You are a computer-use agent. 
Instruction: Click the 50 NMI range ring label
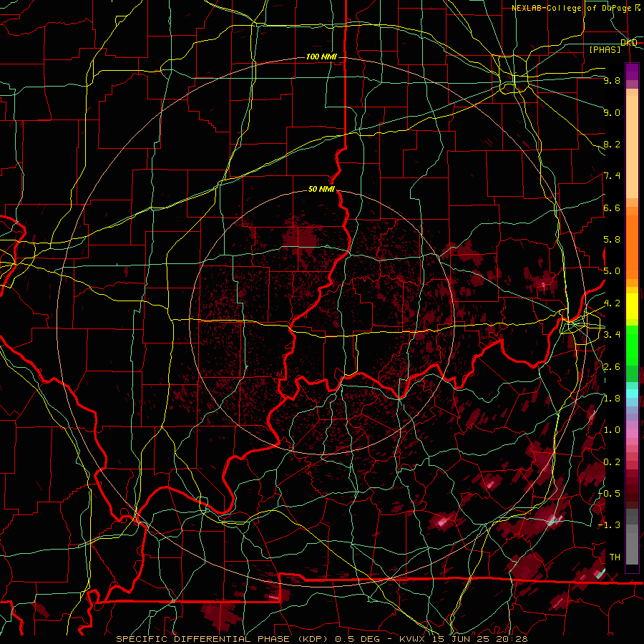[321, 190]
